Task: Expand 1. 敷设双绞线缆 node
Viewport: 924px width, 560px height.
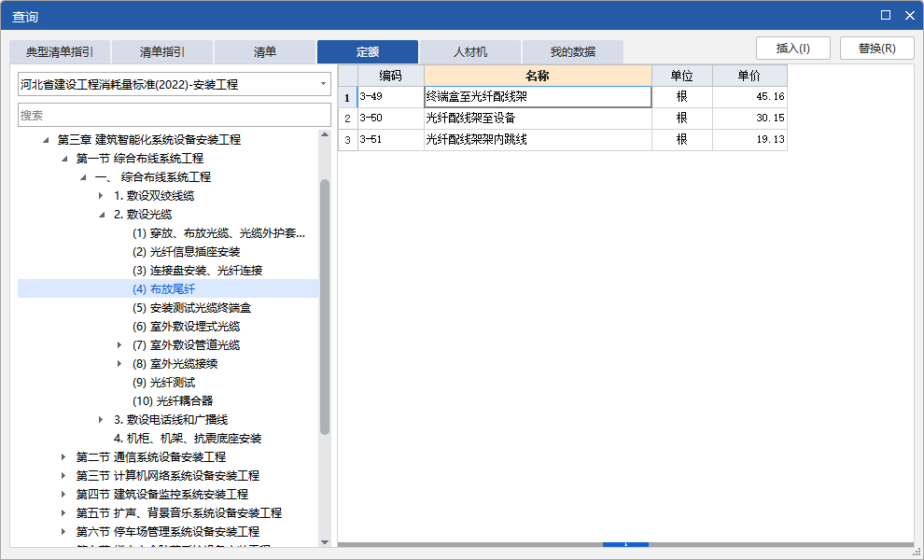Action: [102, 196]
